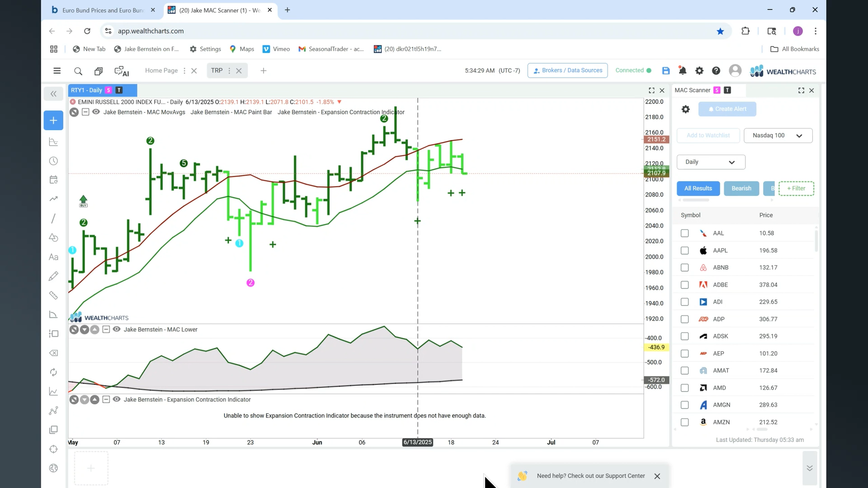Select the pencil drawing tool
Viewport: 868px width, 488px height.
(53, 276)
